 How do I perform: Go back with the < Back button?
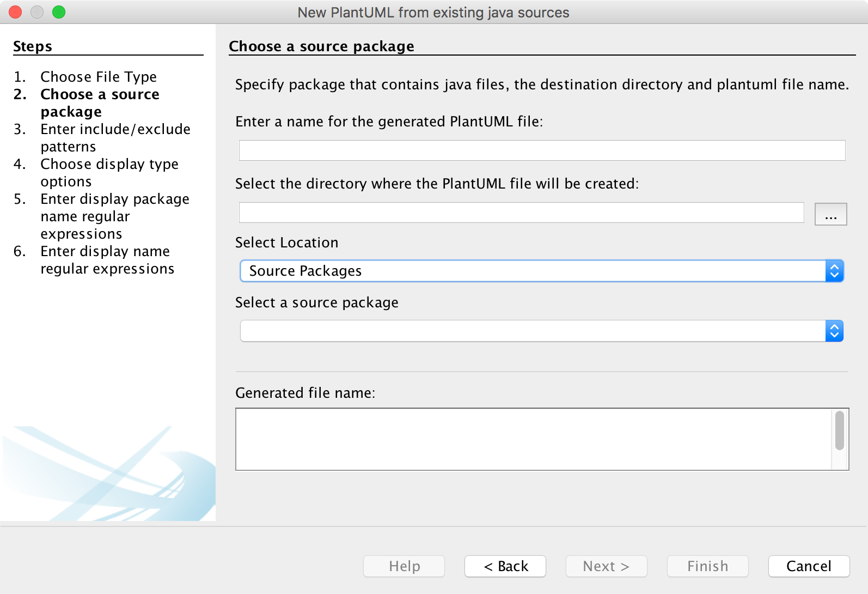505,566
